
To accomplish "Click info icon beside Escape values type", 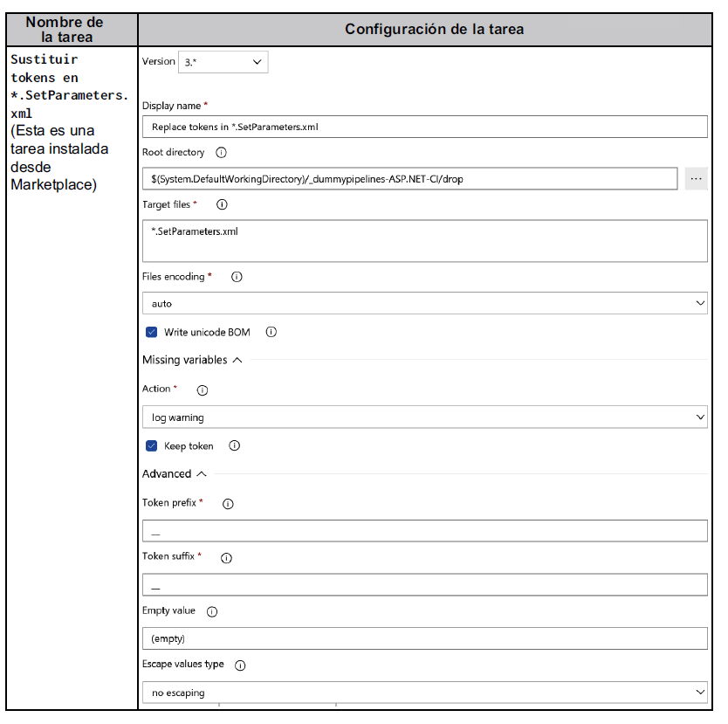I will click(240, 665).
